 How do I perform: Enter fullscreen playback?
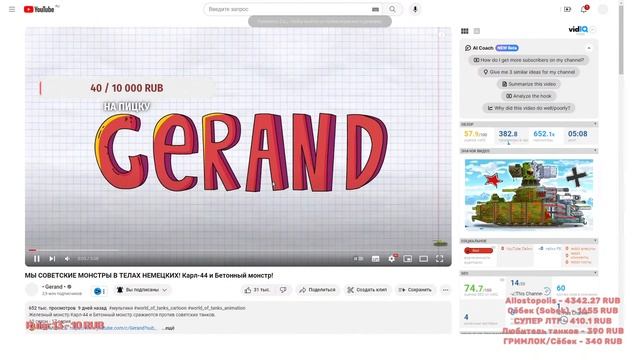point(440,258)
